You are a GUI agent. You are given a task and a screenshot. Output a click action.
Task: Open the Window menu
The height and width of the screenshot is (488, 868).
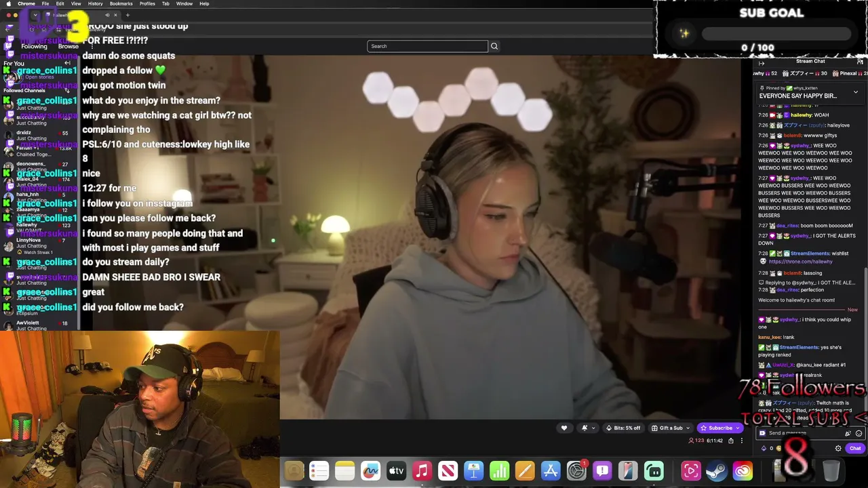pos(184,3)
